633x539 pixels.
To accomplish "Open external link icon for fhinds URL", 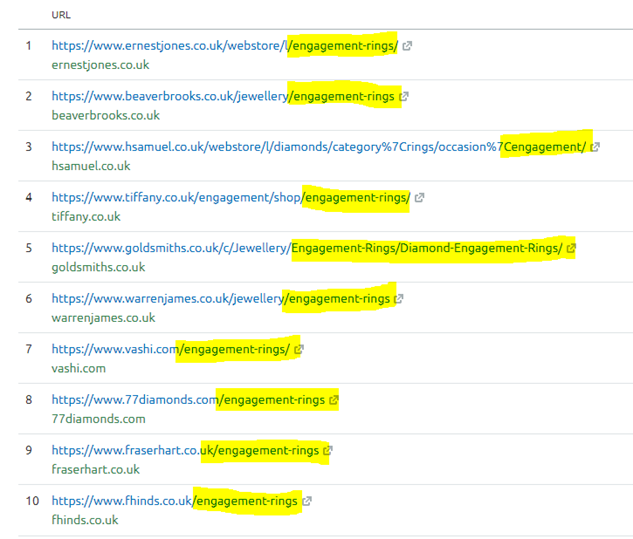I will 307,501.
